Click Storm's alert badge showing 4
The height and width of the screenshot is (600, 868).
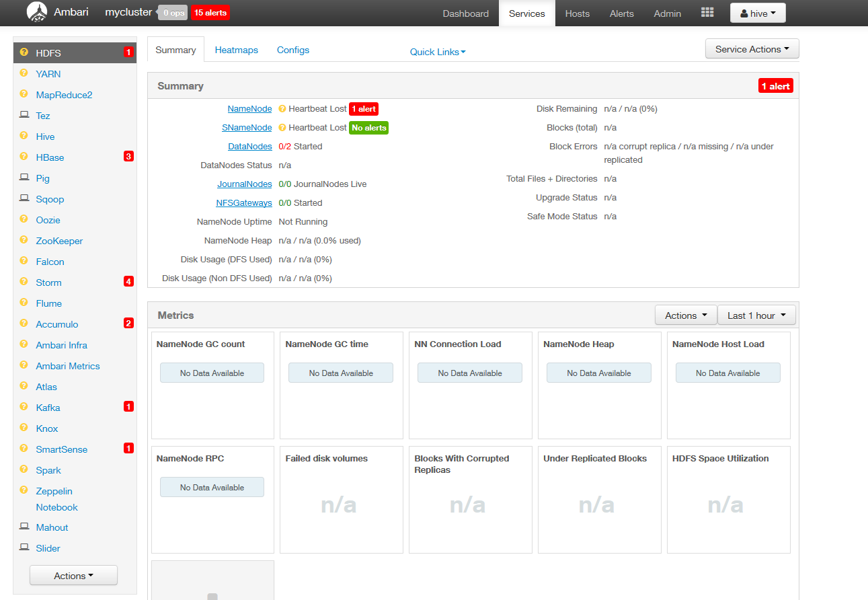point(128,281)
